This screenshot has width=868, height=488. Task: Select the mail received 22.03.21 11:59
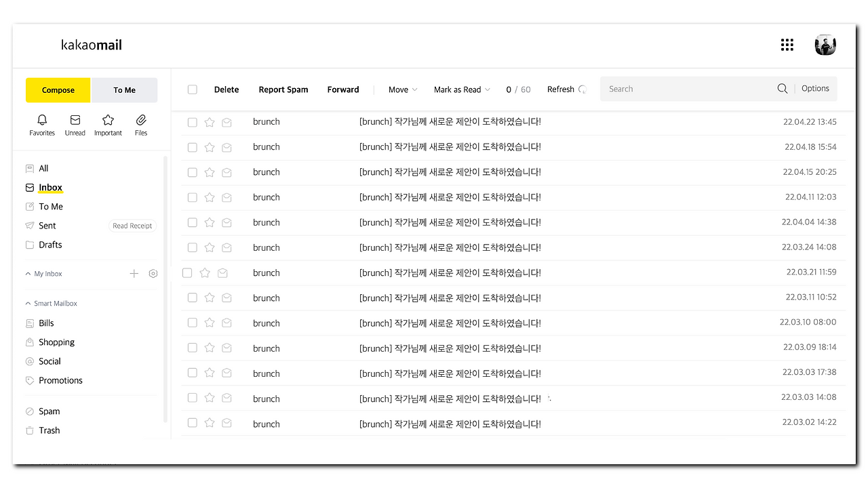tap(187, 272)
